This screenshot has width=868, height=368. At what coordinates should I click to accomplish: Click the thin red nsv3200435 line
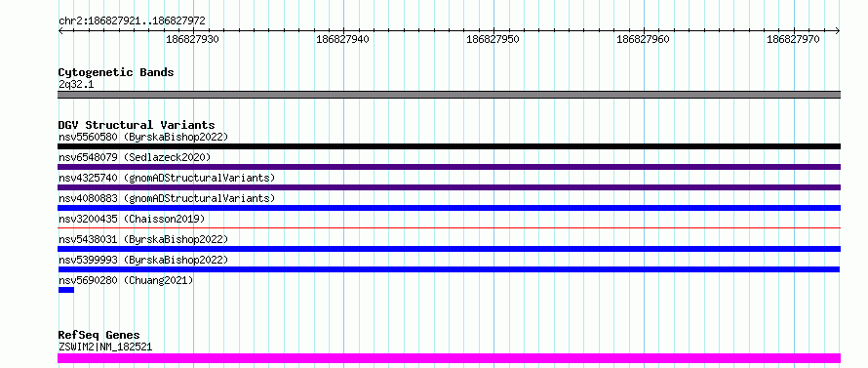(449, 227)
